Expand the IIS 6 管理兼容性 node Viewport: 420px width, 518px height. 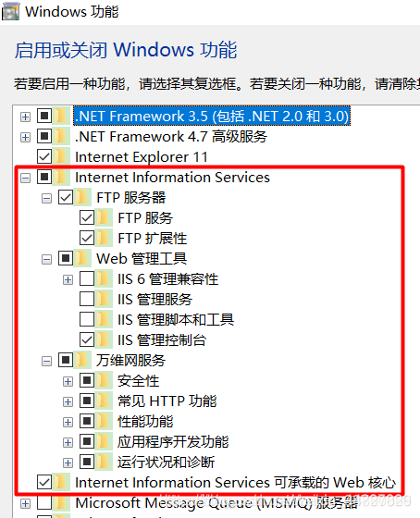[x=68, y=279]
